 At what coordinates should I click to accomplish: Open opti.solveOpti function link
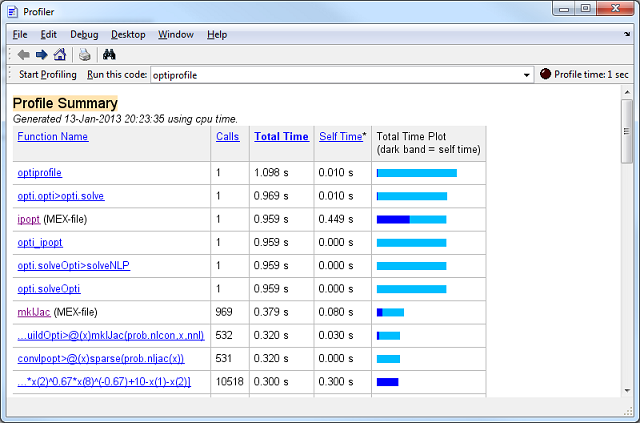[49, 289]
